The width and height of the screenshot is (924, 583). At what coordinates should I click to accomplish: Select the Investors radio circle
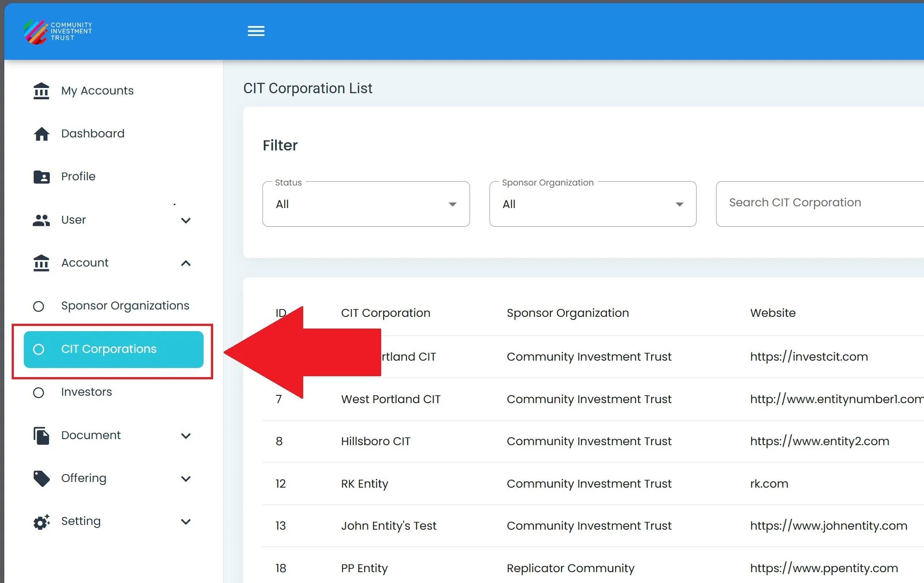(39, 393)
